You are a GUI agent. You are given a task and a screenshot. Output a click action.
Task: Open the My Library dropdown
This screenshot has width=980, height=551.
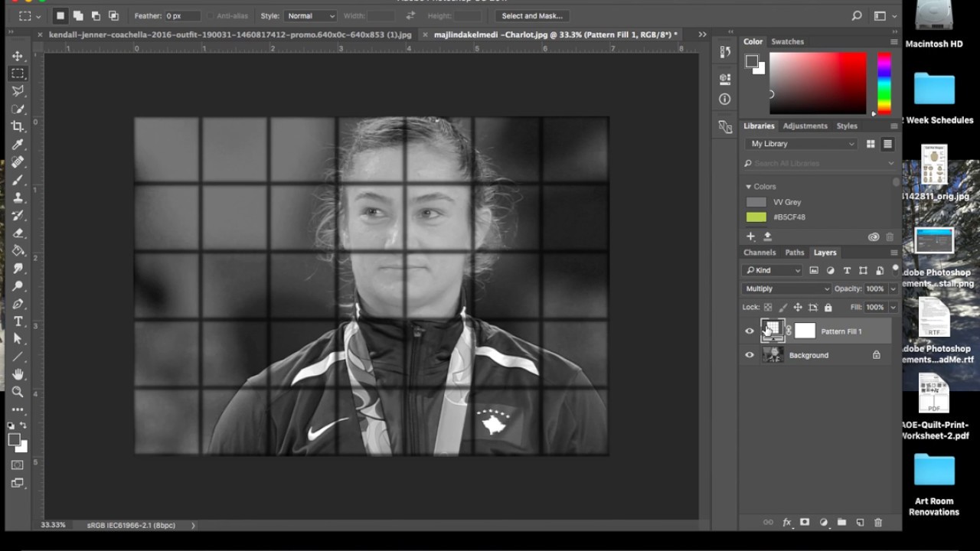pyautogui.click(x=802, y=144)
